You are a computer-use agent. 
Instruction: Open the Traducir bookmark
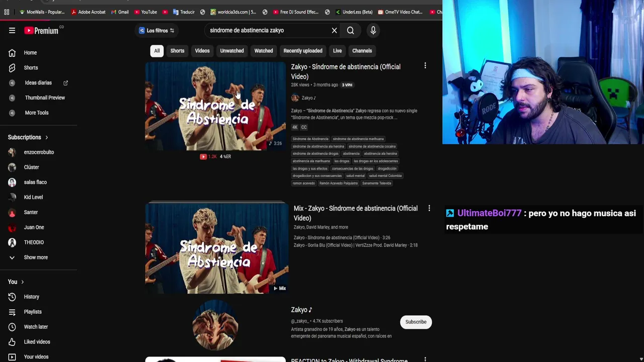pyautogui.click(x=184, y=12)
